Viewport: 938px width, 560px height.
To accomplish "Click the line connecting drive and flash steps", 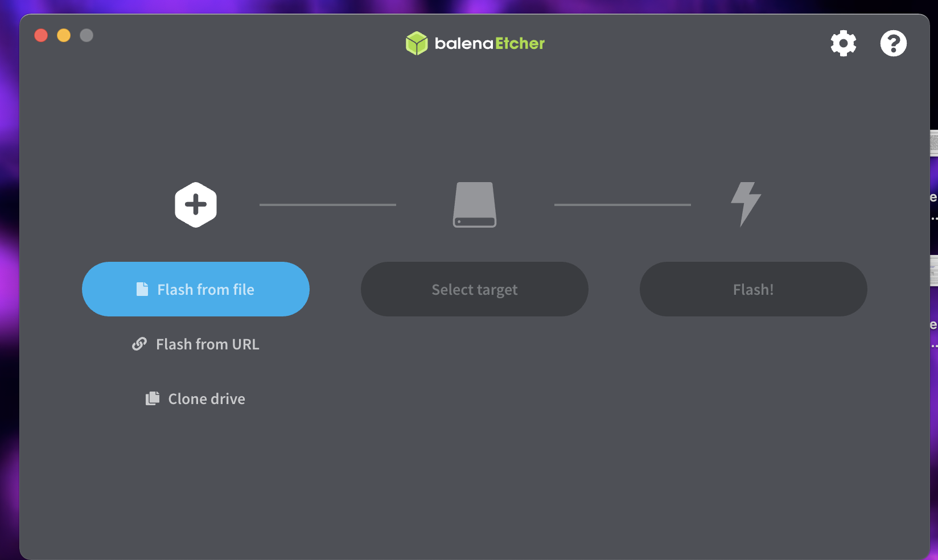I will [x=622, y=205].
